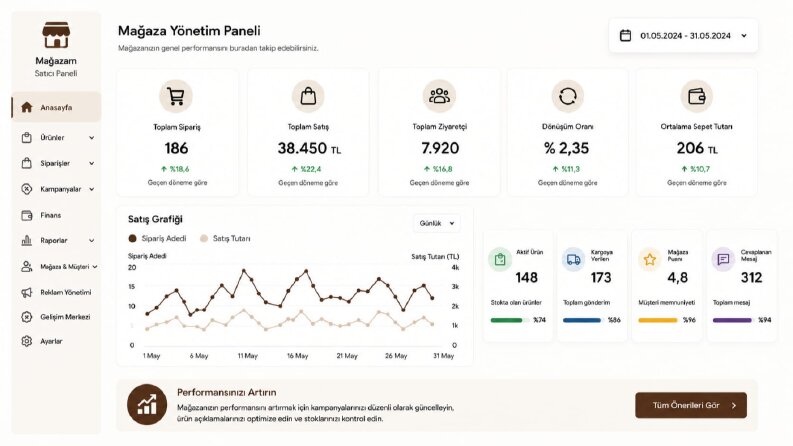Click the Kargoya Verilen truck icon
Screen dimensions: 793x446
574,259
